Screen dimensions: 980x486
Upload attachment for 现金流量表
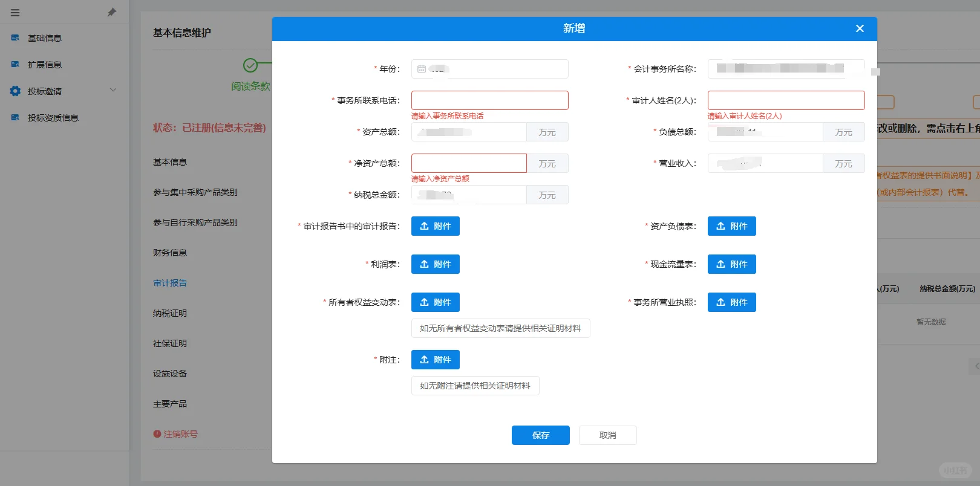click(x=732, y=264)
